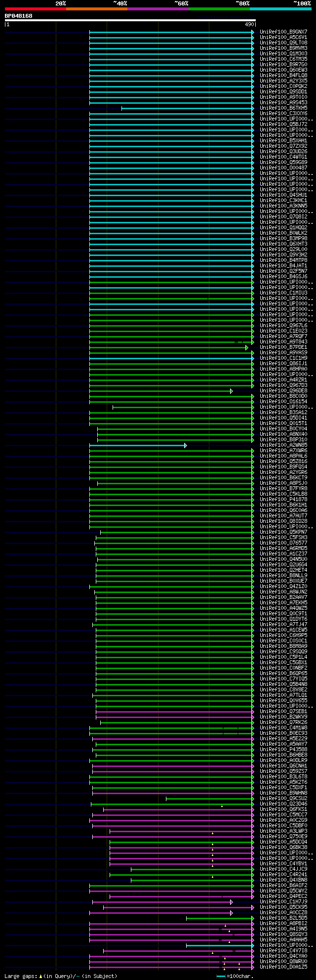Image resolution: width=316 pixels, height=980 pixels.
Task: Select label UniRef100_Q86IJ1
Action: (283, 364)
